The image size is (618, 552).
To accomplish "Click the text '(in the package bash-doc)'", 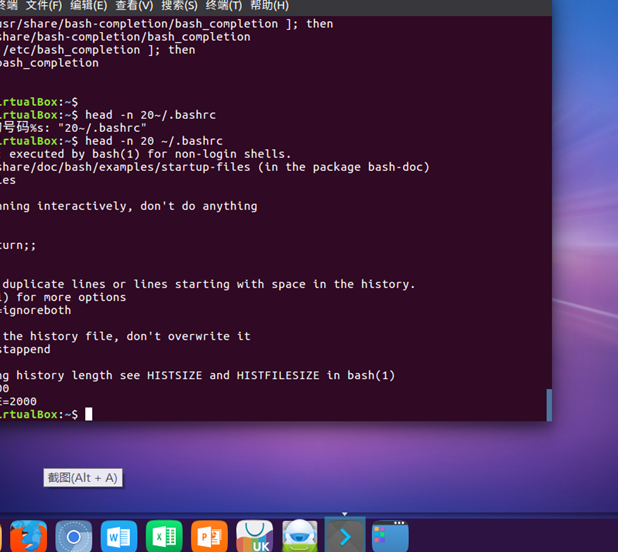I will coord(344,167).
